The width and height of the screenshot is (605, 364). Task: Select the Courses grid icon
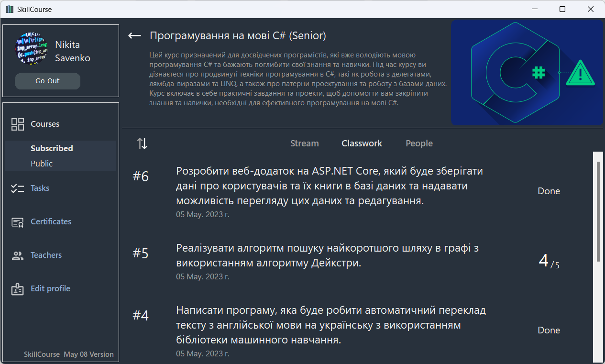click(18, 123)
